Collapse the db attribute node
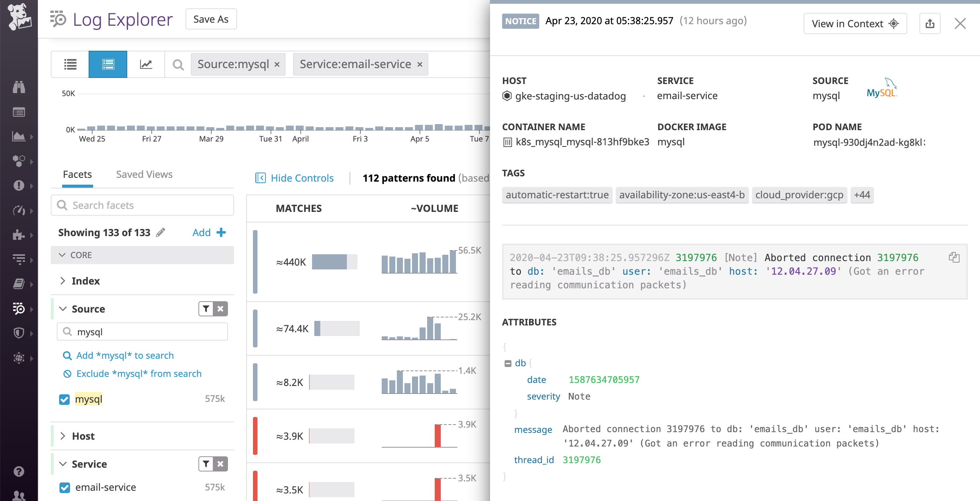Screen dimensions: 980x501 (507, 363)
